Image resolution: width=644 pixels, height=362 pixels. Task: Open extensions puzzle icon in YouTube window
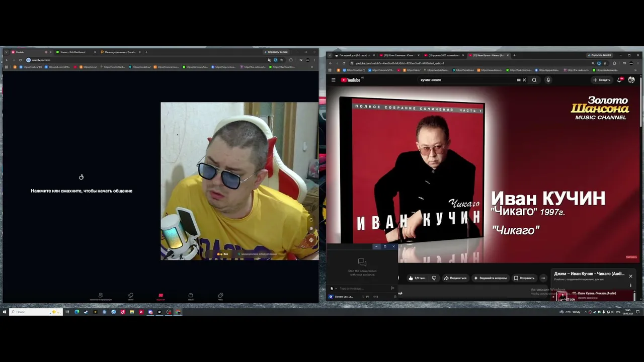click(x=614, y=63)
